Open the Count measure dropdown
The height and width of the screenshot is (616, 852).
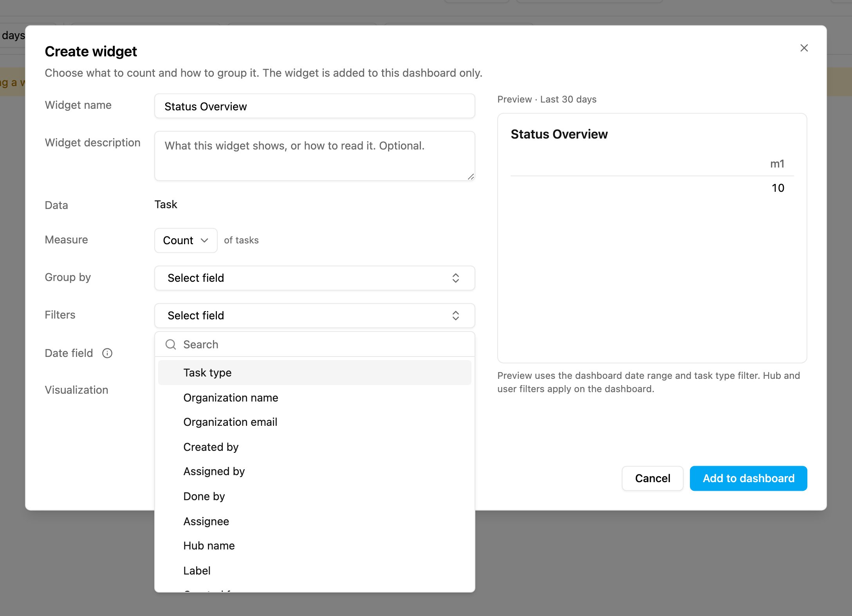[186, 240]
